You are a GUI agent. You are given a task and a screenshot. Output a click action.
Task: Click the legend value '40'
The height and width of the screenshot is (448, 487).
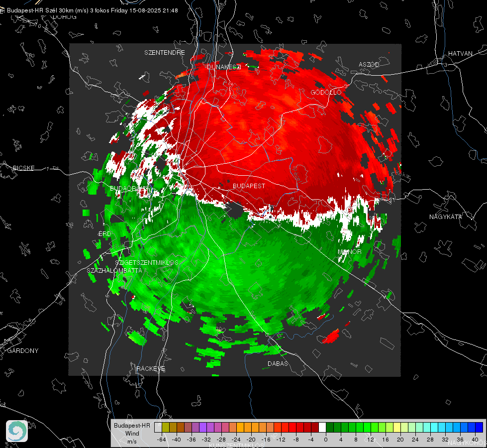click(x=475, y=440)
